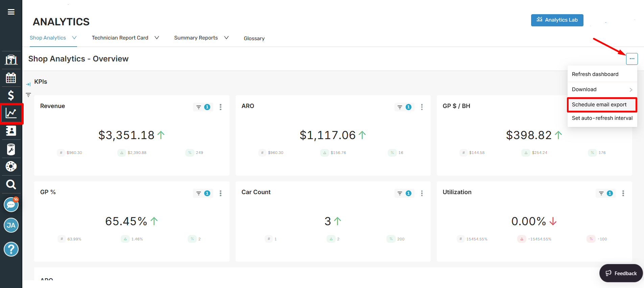Viewport: 644px width, 288px height.
Task: Open the calendar sidebar icon
Action: [11, 78]
